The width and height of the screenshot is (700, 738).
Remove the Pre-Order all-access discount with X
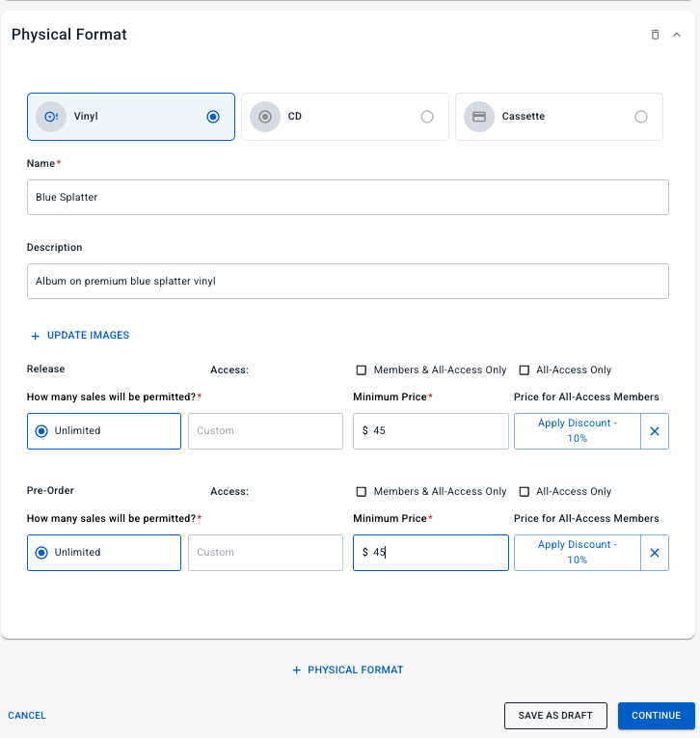click(x=655, y=553)
